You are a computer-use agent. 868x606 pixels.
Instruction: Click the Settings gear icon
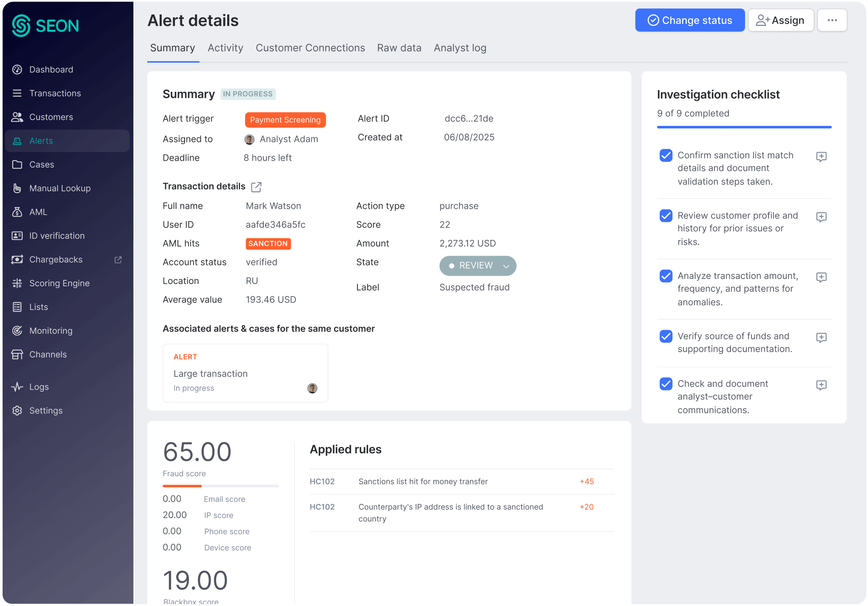click(x=17, y=410)
